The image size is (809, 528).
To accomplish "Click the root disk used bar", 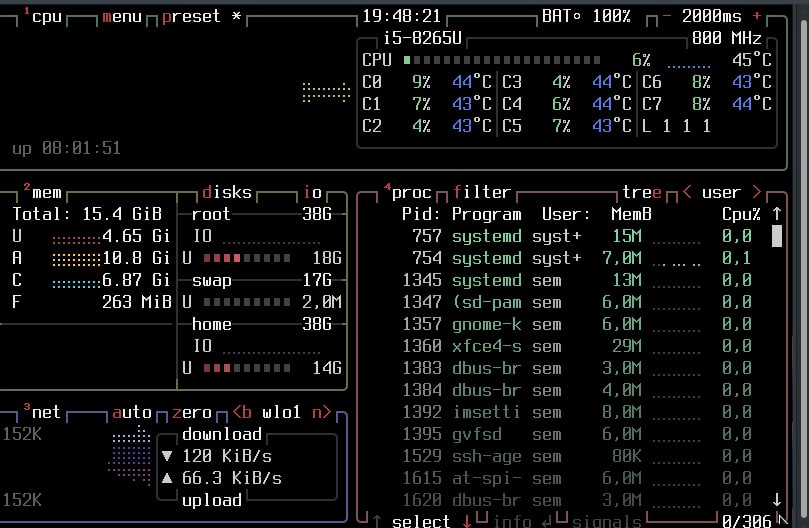I will tap(247, 258).
